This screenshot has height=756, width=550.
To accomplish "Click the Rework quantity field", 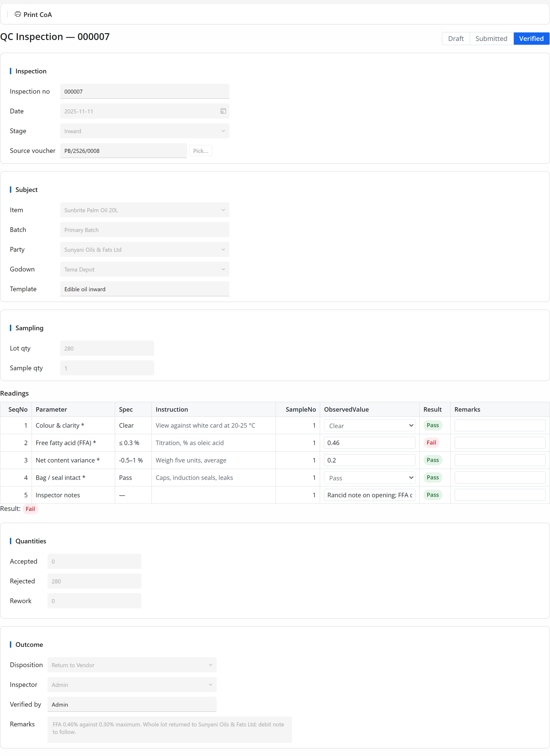I will pos(94,601).
